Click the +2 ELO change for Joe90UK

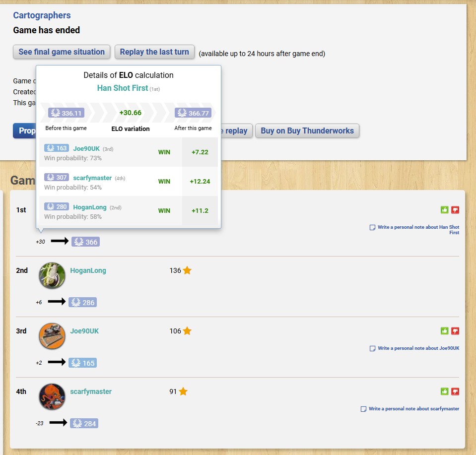pyautogui.click(x=39, y=363)
